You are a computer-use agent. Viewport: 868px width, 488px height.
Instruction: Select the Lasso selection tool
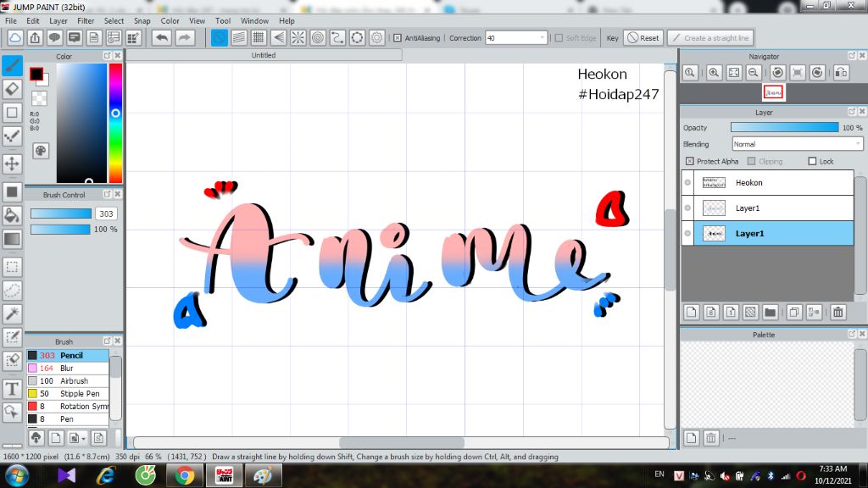[12, 291]
